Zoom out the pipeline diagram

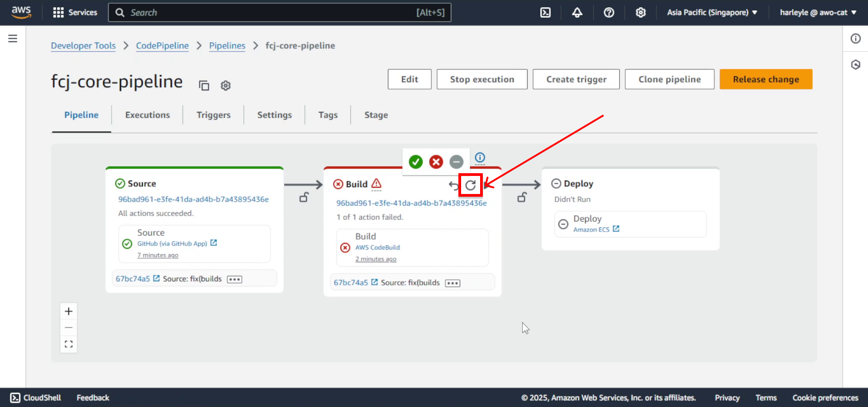pos(69,327)
